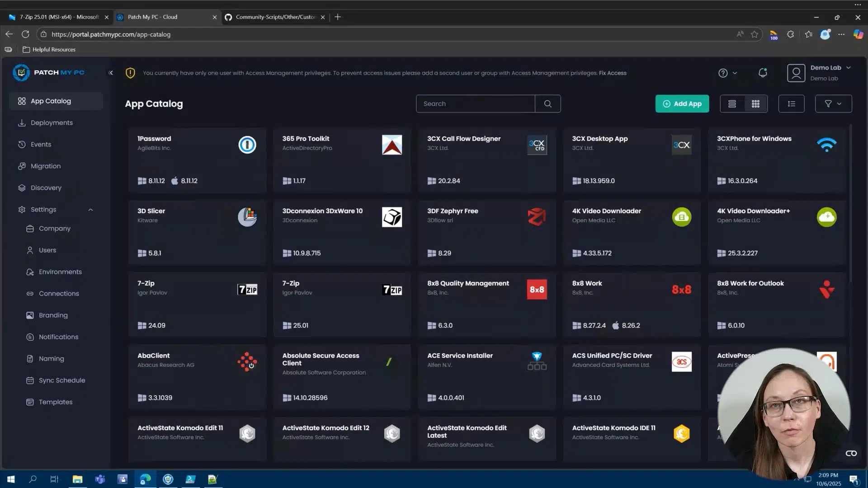The width and height of the screenshot is (868, 488).
Task: Open File Explorer from the taskbar
Action: pos(77,479)
